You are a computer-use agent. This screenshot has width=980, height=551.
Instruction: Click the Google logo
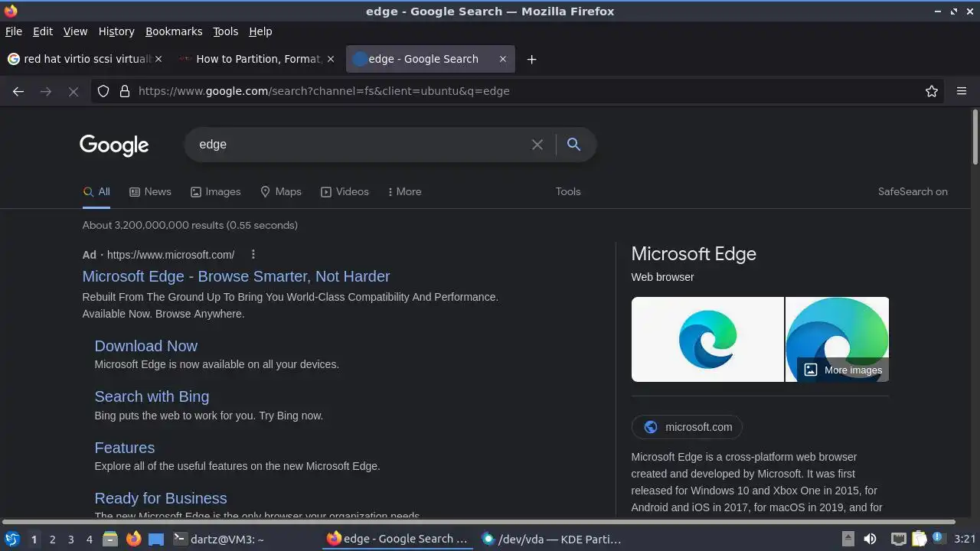(x=114, y=145)
